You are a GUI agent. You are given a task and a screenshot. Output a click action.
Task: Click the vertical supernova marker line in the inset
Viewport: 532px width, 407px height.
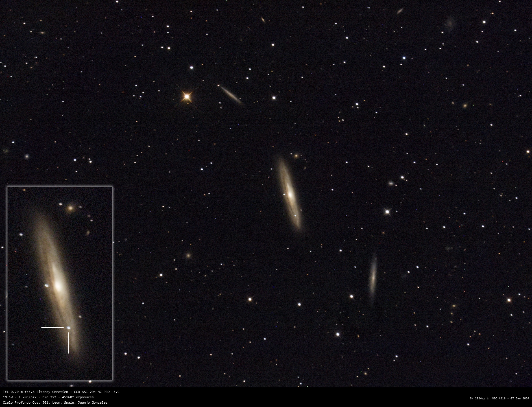[x=68, y=343]
